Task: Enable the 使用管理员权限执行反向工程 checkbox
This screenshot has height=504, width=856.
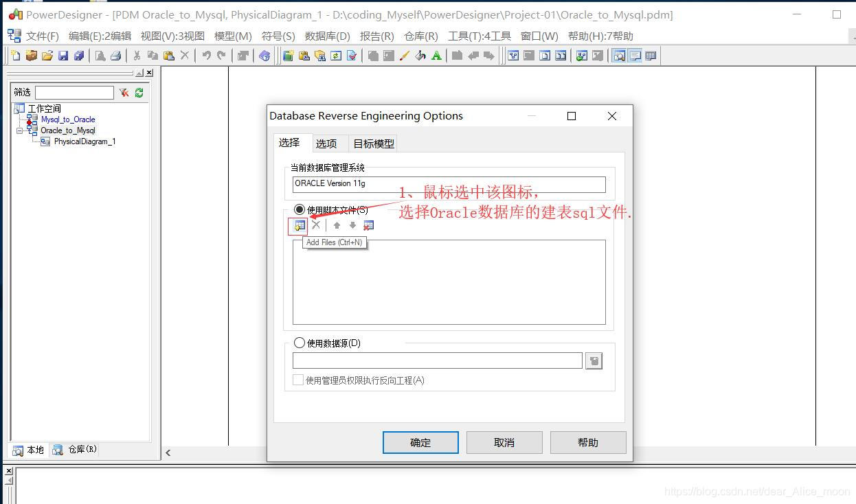Action: tap(298, 380)
